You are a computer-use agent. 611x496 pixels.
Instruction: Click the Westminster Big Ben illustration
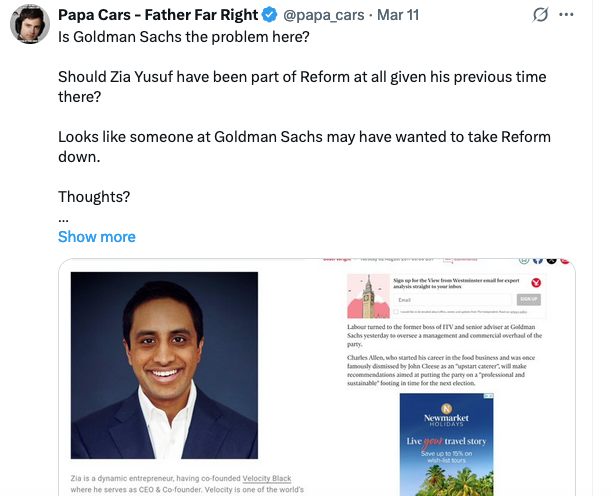pyautogui.click(x=367, y=297)
